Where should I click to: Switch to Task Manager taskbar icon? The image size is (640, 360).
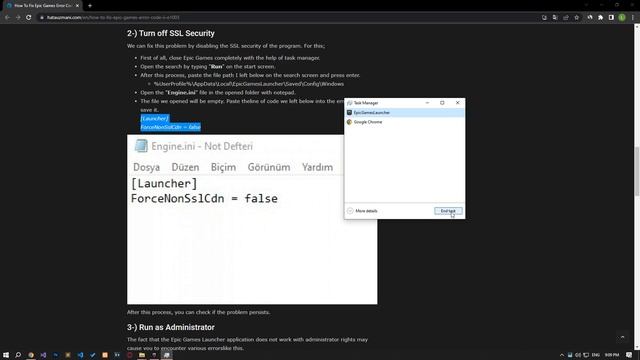pos(167,355)
